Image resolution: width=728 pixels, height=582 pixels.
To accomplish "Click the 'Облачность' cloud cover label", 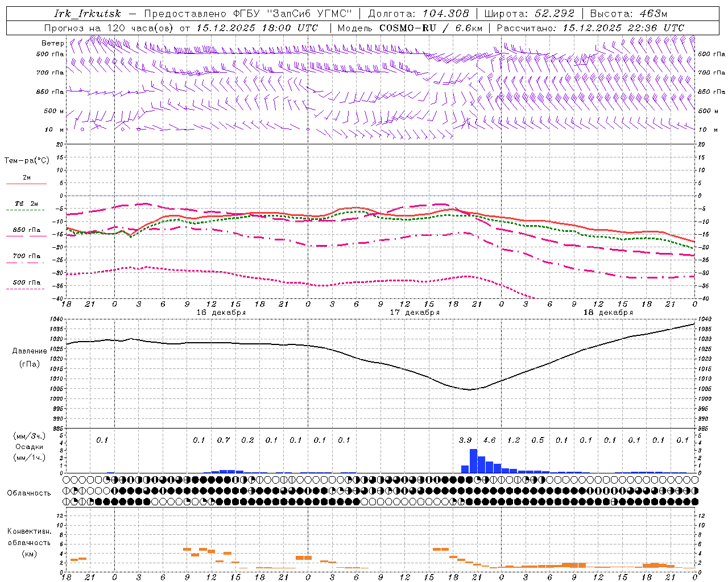I will tap(29, 493).
